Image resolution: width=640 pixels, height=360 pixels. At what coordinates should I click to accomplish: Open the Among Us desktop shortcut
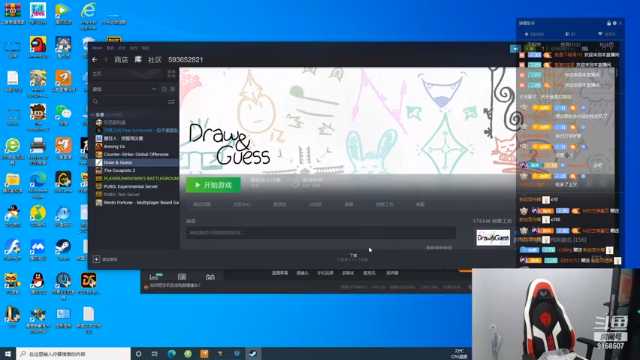click(x=38, y=47)
